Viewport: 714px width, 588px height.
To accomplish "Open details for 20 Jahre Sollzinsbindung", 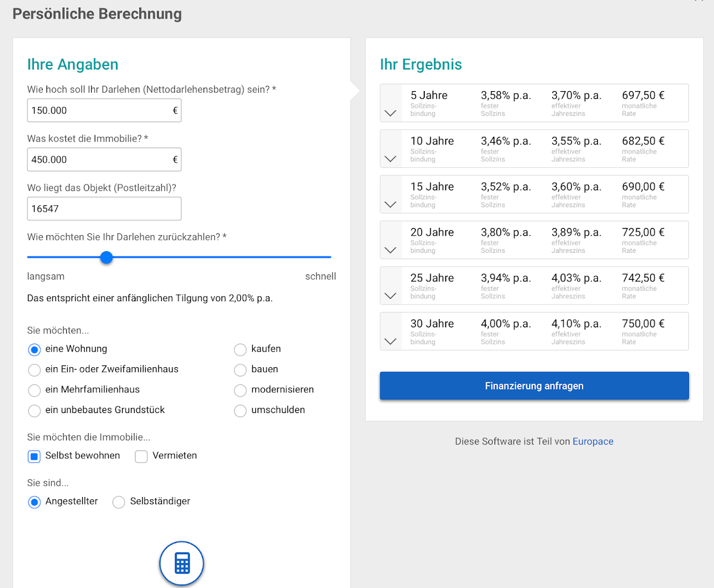I will click(390, 250).
